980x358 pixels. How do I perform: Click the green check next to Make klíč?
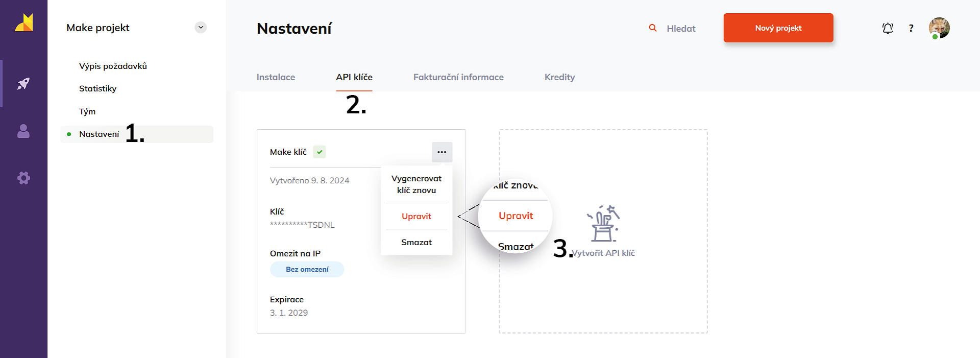pyautogui.click(x=320, y=152)
